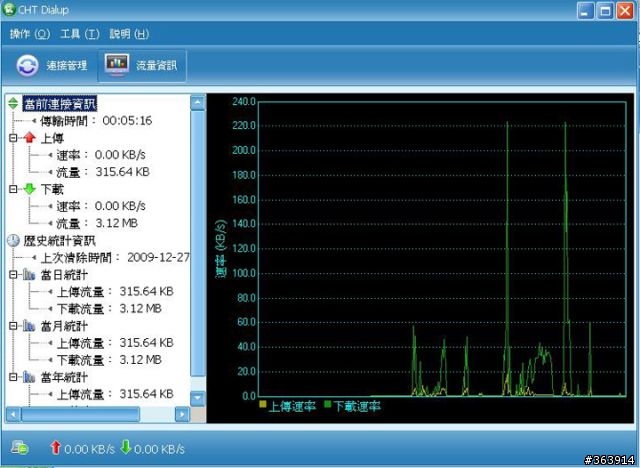Select 下載 流量 3.12 MB row
This screenshot has width=640, height=468.
point(97,224)
